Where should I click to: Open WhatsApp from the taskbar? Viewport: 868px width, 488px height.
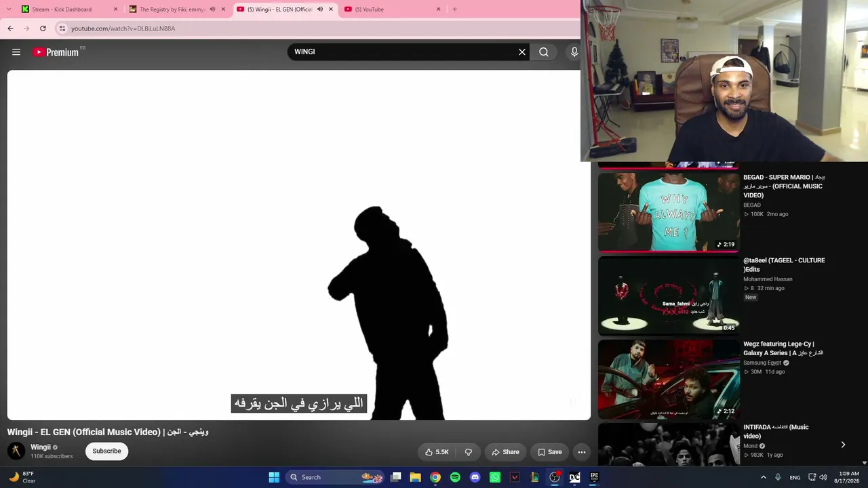click(495, 477)
